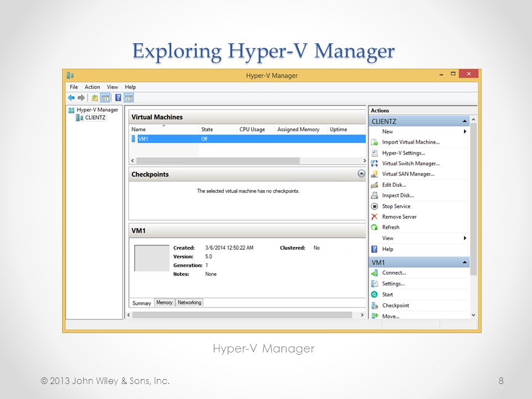Click the Virtual Machines horizontal scrollbar thumb
The width and height of the screenshot is (532, 399).
coord(218,161)
